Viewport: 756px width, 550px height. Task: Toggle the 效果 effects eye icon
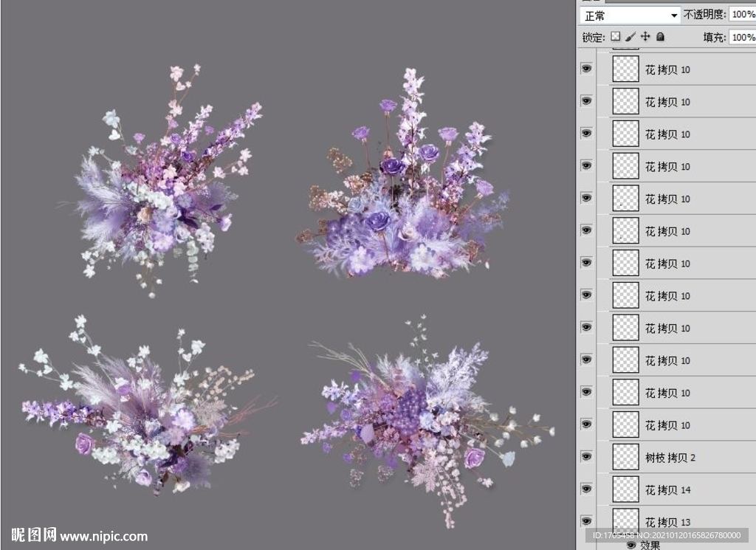pos(631,545)
